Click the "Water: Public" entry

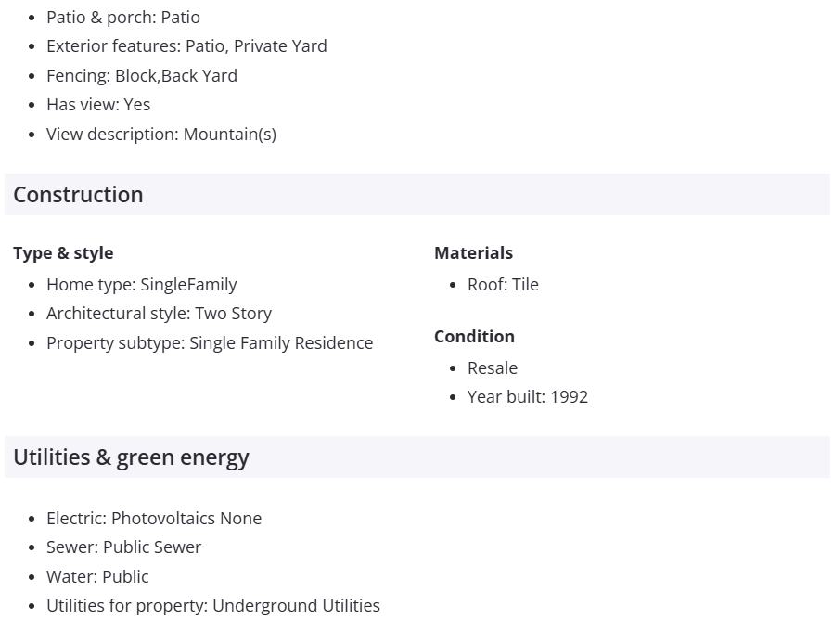pos(97,576)
